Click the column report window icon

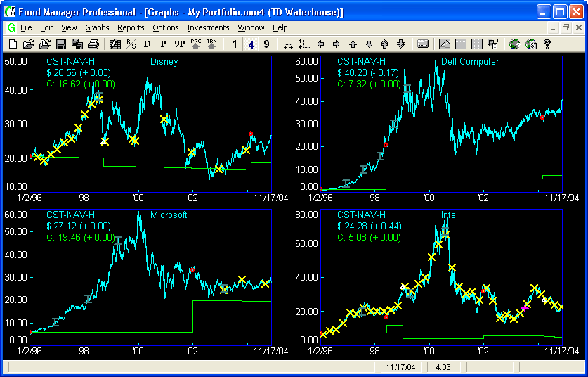pos(477,44)
